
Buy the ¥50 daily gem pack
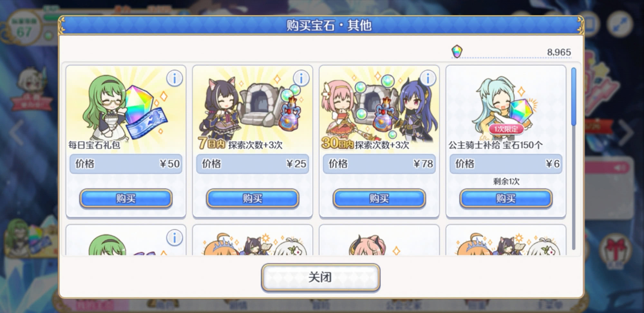tap(126, 198)
